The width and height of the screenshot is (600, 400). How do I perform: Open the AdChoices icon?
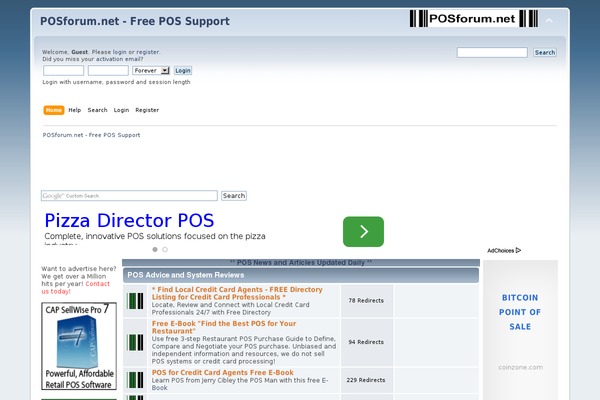point(518,250)
